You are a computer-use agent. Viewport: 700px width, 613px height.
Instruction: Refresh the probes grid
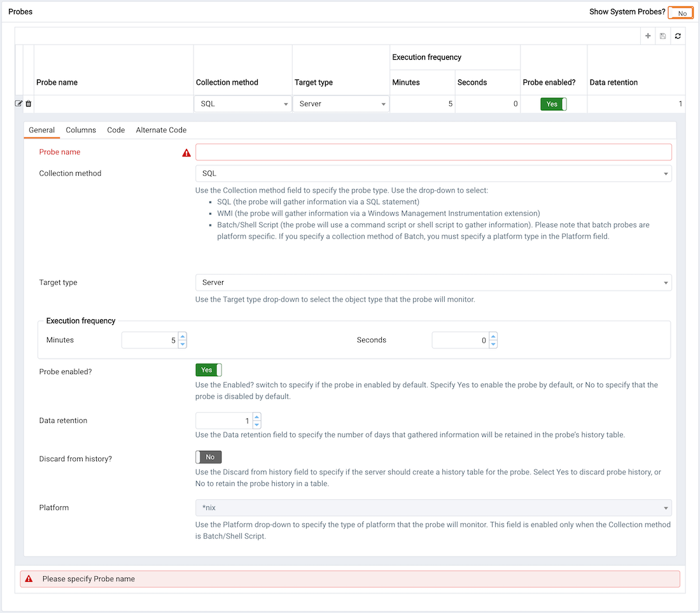point(678,36)
